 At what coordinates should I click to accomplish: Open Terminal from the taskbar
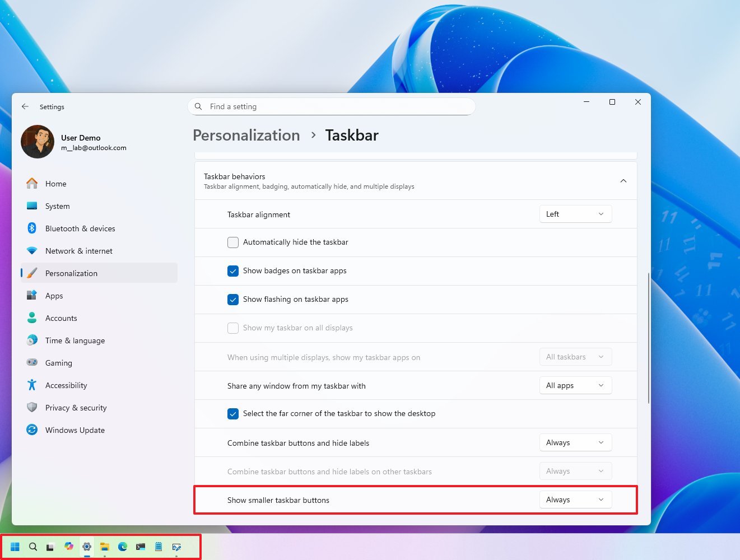pos(141,547)
